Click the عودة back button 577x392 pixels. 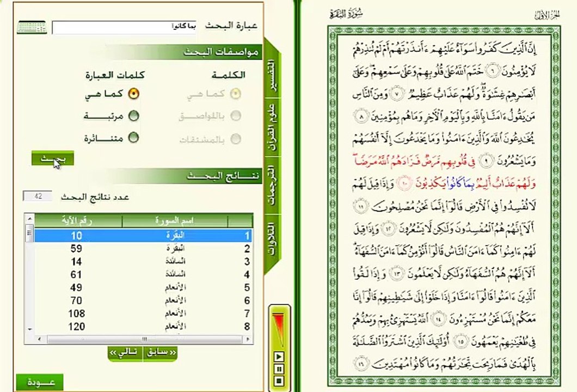40,382
